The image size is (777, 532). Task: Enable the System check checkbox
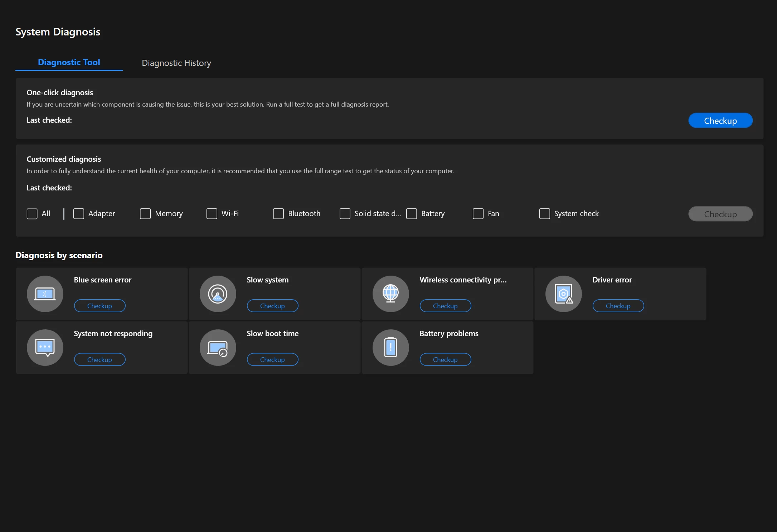pyautogui.click(x=545, y=214)
